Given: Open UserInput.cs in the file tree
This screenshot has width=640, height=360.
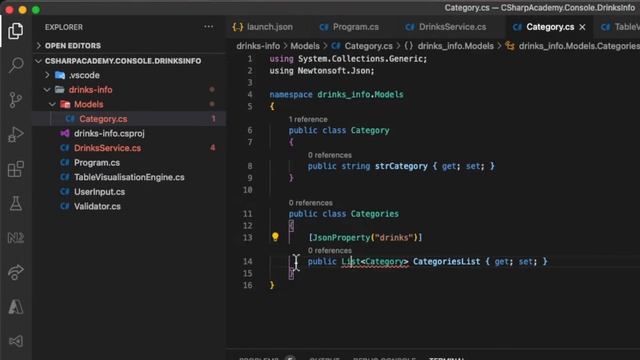Looking at the screenshot, I should 99,192.
